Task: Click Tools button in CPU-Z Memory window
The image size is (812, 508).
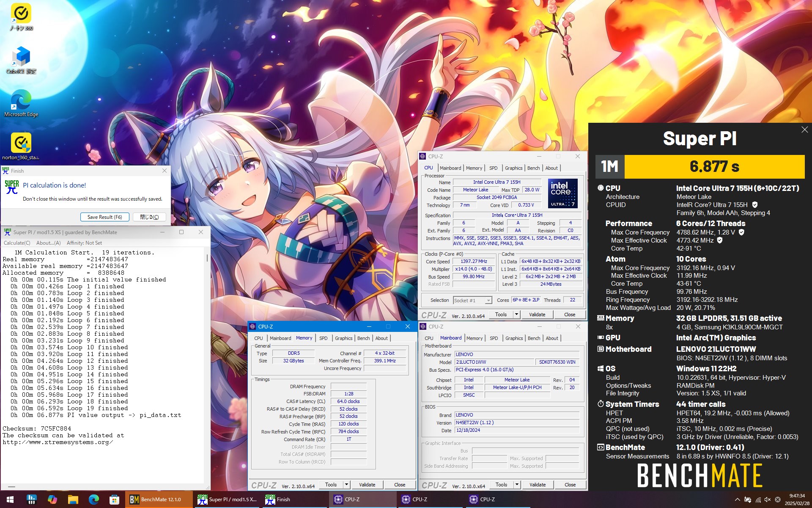Action: point(331,485)
